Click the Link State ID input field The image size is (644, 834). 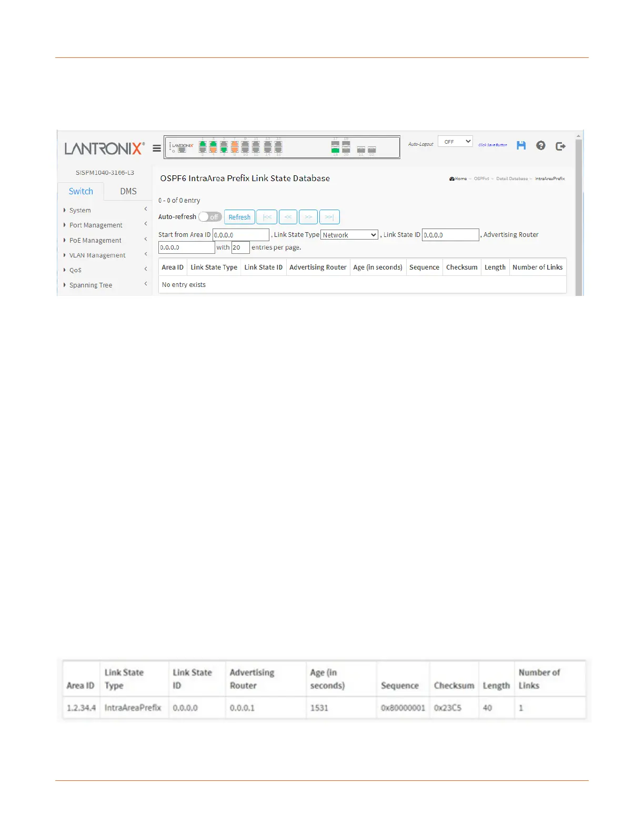tap(450, 235)
